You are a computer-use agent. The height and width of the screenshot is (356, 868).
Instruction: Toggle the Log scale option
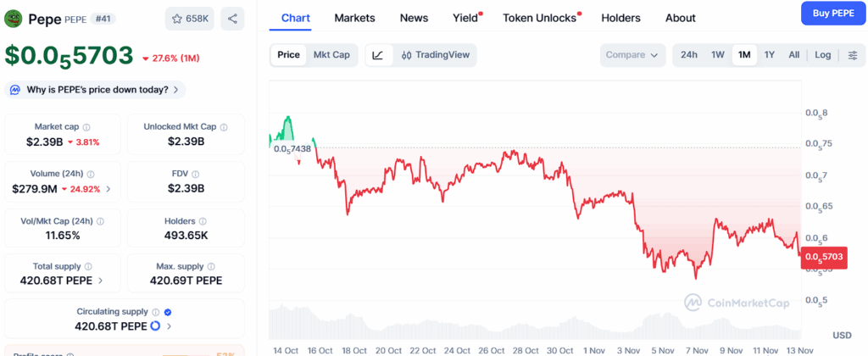(822, 55)
